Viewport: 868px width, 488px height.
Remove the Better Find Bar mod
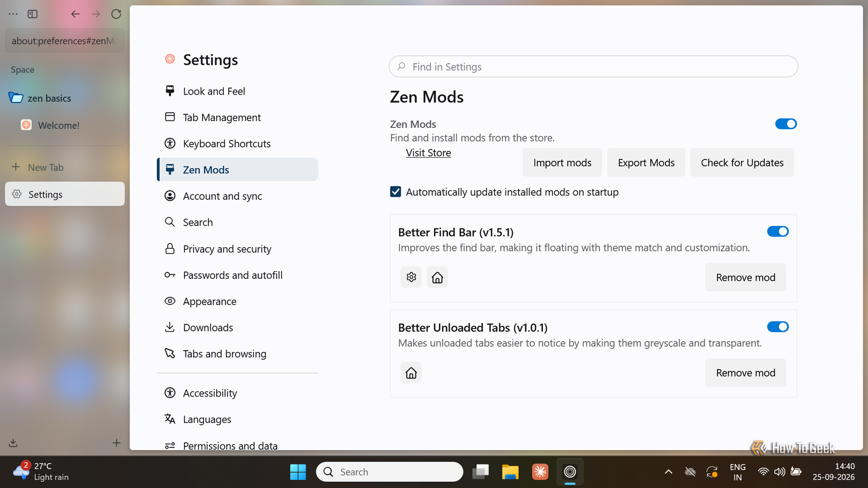click(x=745, y=277)
